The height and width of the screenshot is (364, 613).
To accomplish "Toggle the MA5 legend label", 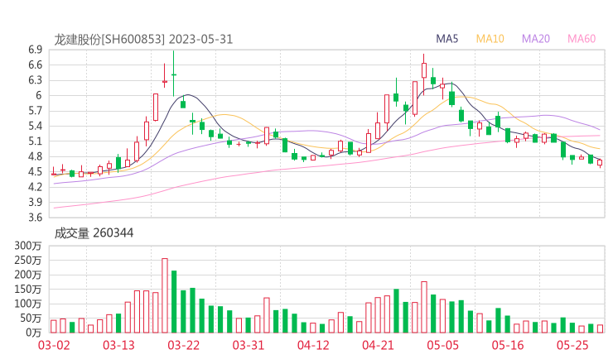I will pyautogui.click(x=447, y=39).
